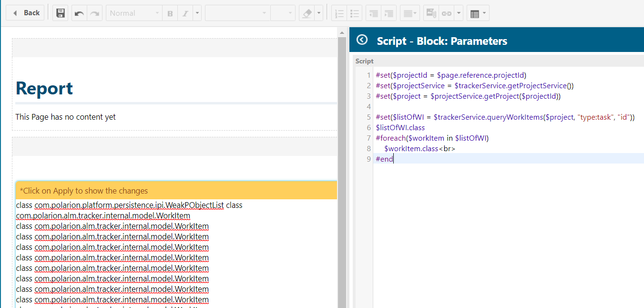Open the text alignment dropdown
This screenshot has height=308, width=644.
point(409,13)
